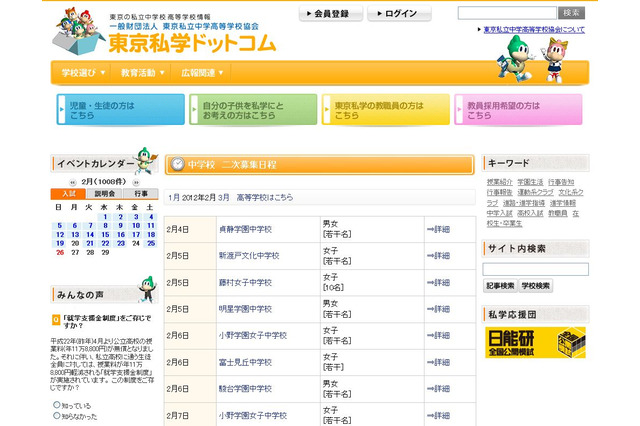
Task: Click the 行事告知 keyword link
Action: [561, 182]
